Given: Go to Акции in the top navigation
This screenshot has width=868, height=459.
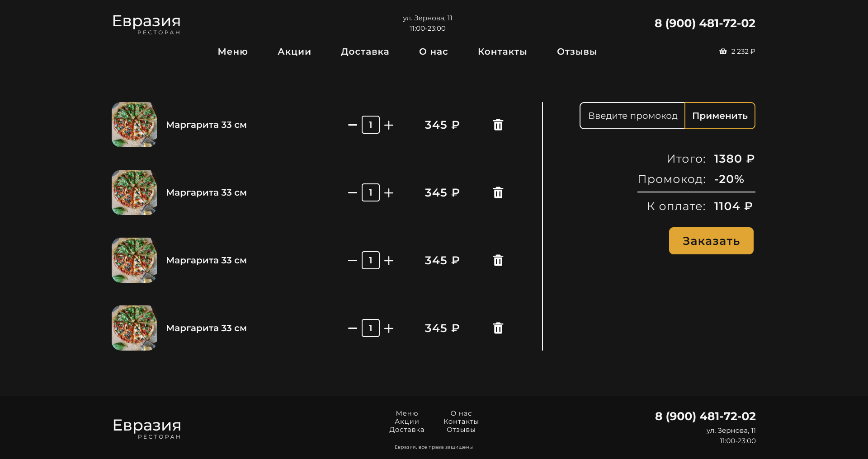Looking at the screenshot, I should coord(294,52).
